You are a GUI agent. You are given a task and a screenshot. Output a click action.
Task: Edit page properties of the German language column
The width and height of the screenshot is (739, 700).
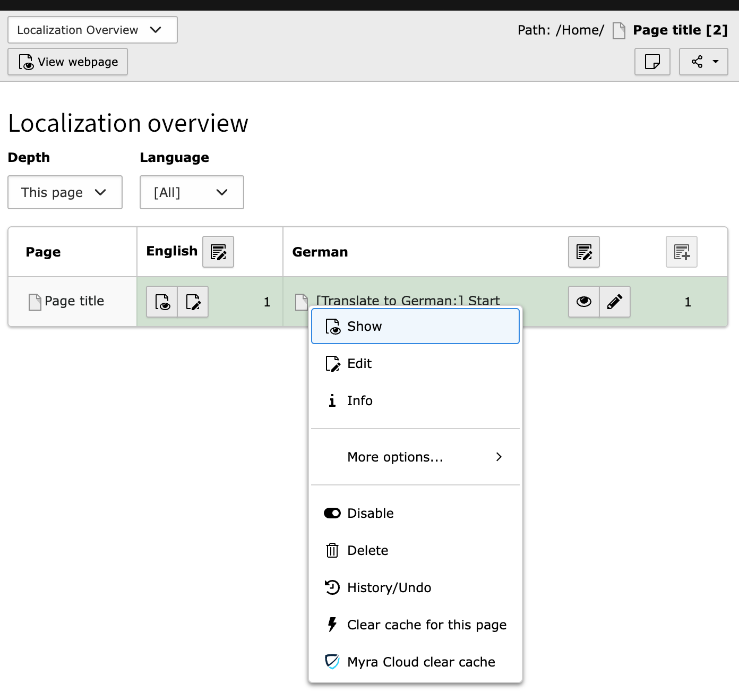(x=583, y=252)
